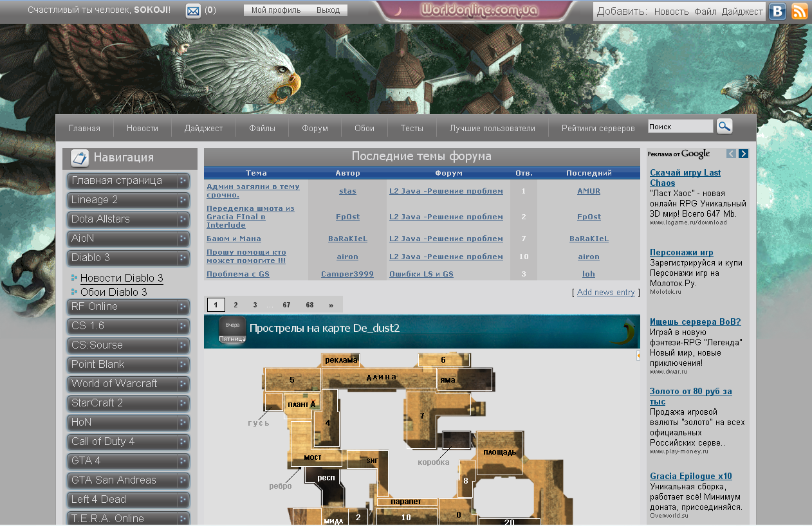The height and width of the screenshot is (526, 812).
Task: Expand the GTA 4 menu arrow
Action: (x=183, y=461)
